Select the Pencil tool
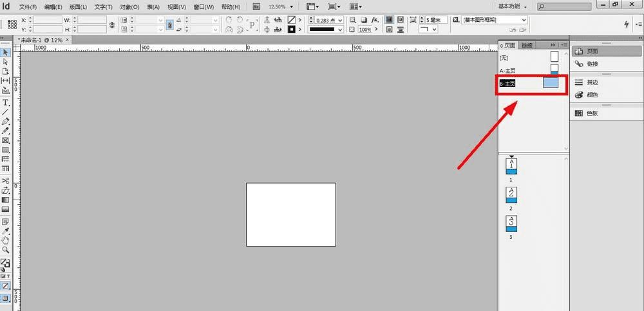This screenshot has height=311, width=644. pos(6,131)
